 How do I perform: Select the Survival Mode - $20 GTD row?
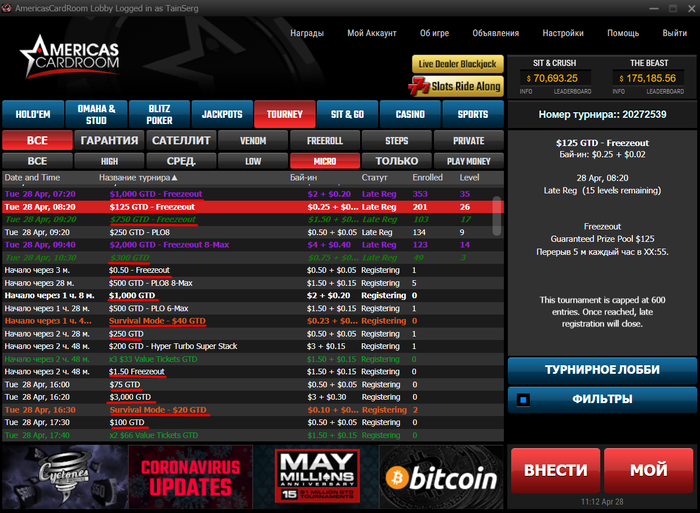click(x=253, y=410)
